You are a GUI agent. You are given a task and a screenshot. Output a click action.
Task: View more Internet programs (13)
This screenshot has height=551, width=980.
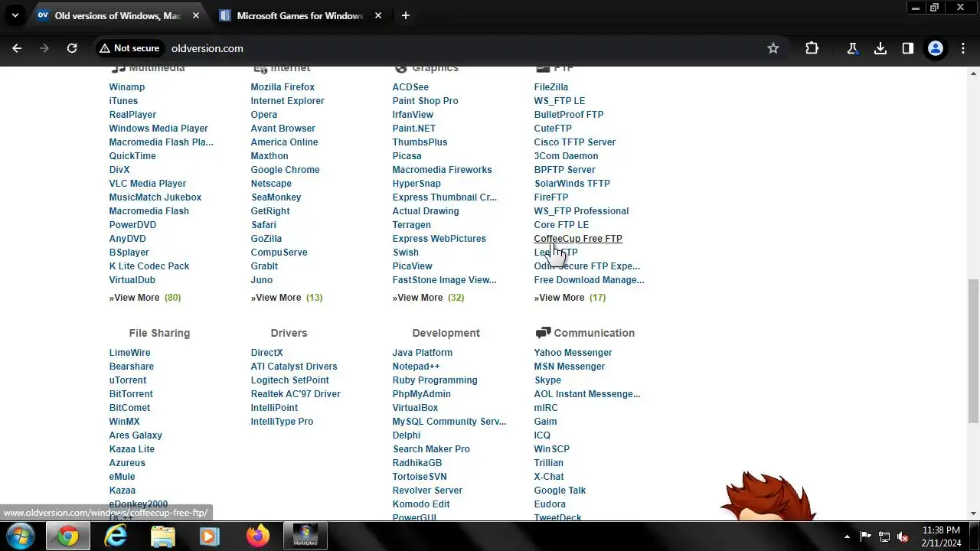click(286, 298)
